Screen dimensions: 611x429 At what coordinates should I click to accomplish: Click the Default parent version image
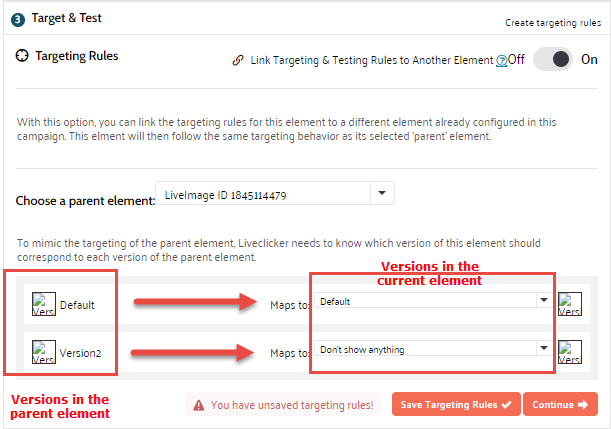[44, 304]
